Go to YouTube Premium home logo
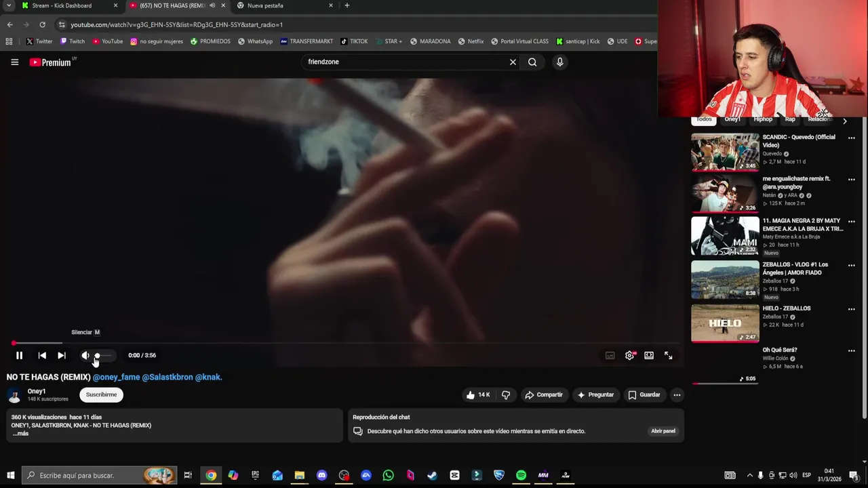868x488 pixels. click(51, 62)
